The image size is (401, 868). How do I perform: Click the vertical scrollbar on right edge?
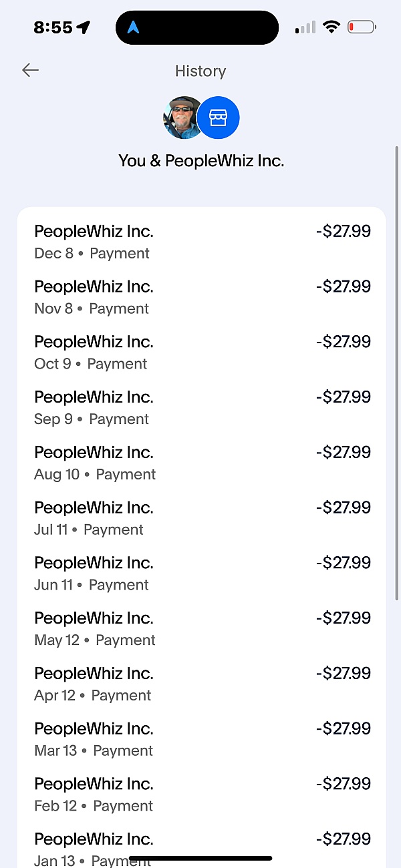(x=397, y=374)
